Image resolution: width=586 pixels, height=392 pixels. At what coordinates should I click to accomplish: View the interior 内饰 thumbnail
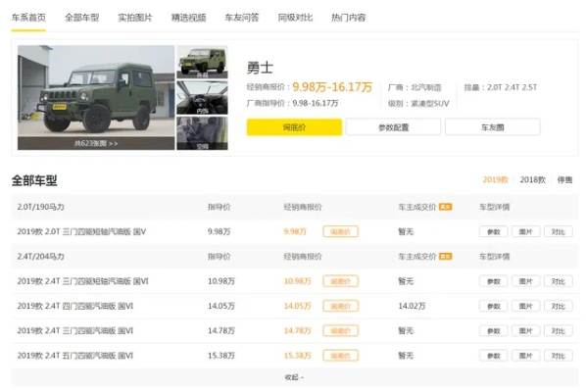click(x=202, y=98)
